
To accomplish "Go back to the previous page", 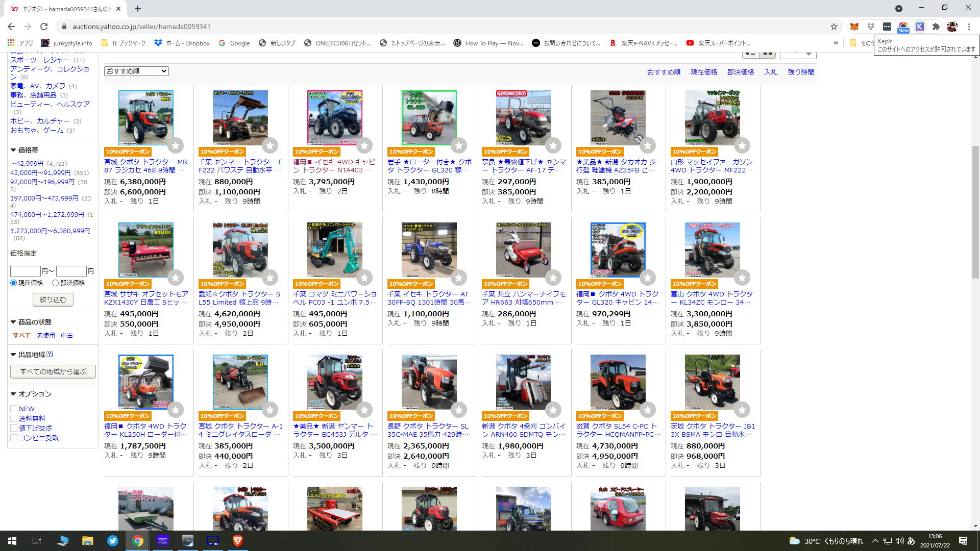I will [11, 27].
